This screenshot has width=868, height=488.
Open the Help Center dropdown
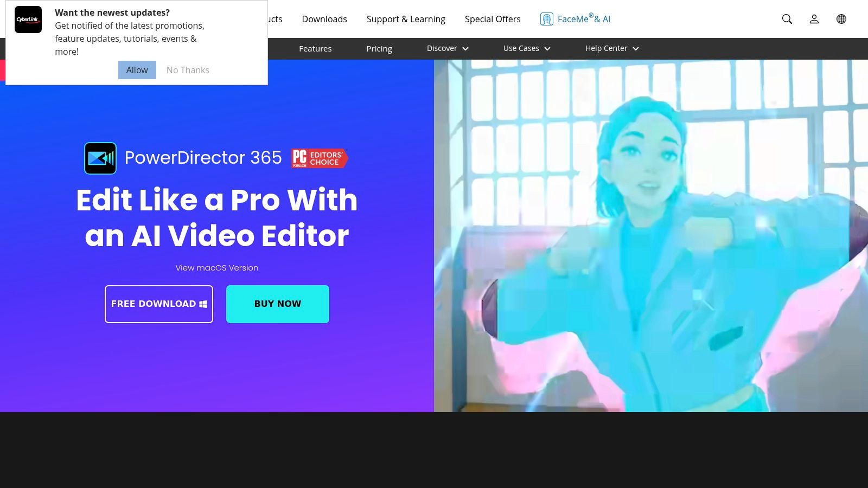(x=611, y=48)
